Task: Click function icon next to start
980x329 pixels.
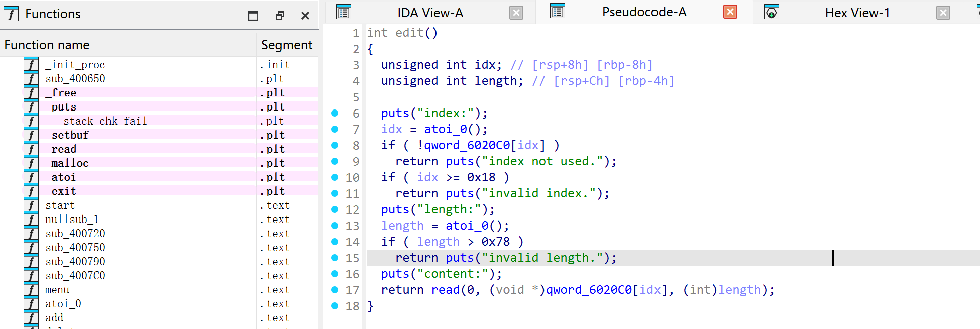Action: (31, 205)
